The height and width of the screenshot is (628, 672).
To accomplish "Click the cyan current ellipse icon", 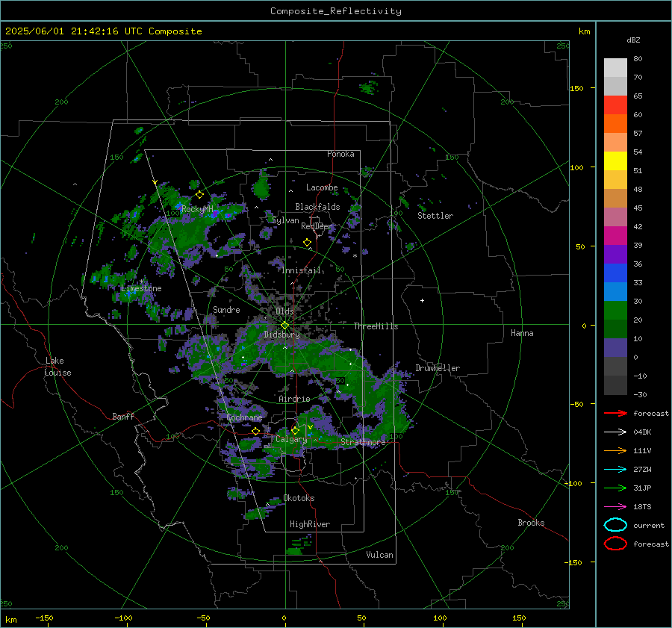I will coord(615,525).
